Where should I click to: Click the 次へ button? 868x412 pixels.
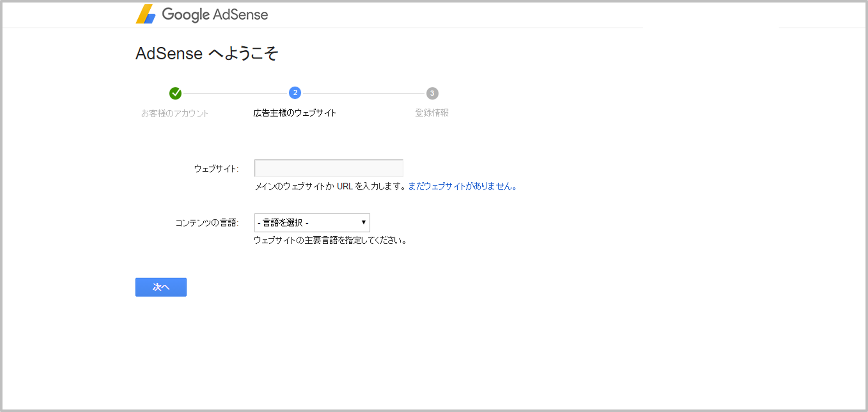(161, 287)
